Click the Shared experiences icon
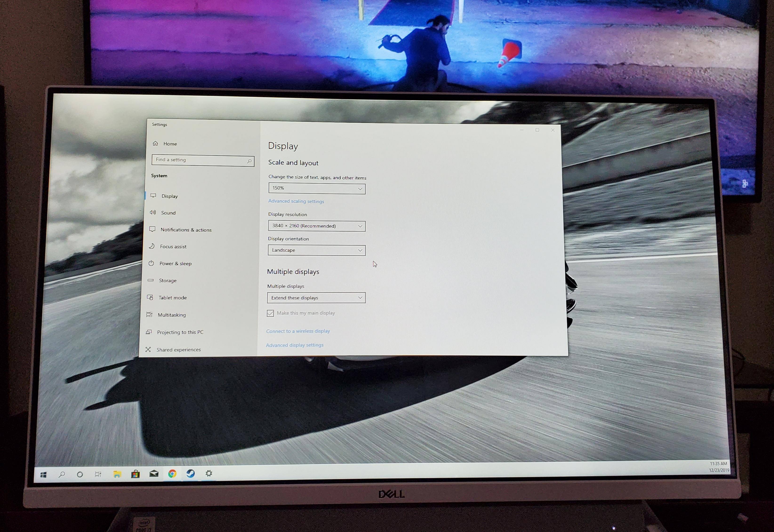The height and width of the screenshot is (532, 774). click(x=148, y=349)
